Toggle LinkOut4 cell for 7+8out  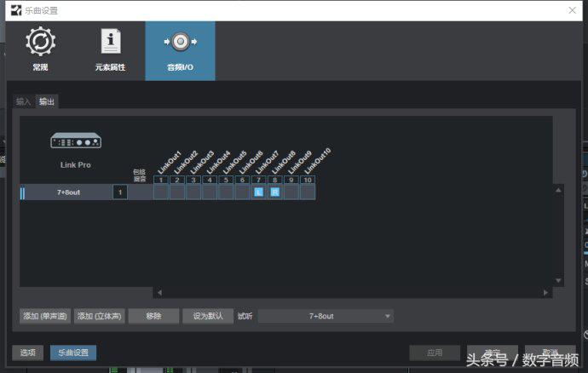210,192
